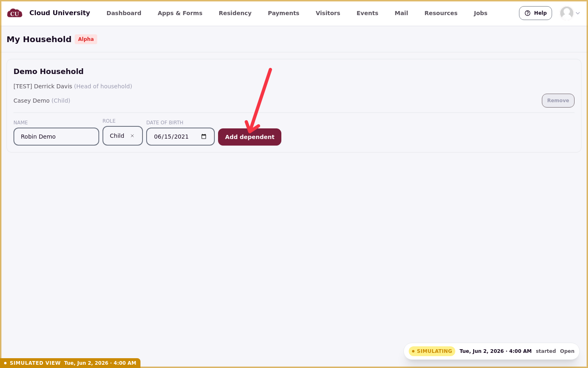Click the Open link in simulation bar
Image resolution: width=588 pixels, height=368 pixels.
567,351
